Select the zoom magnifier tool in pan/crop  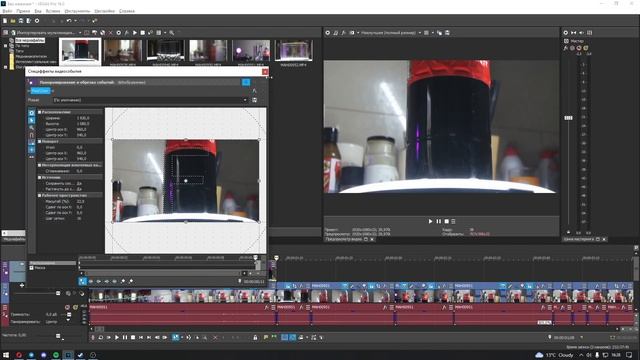(x=32, y=128)
